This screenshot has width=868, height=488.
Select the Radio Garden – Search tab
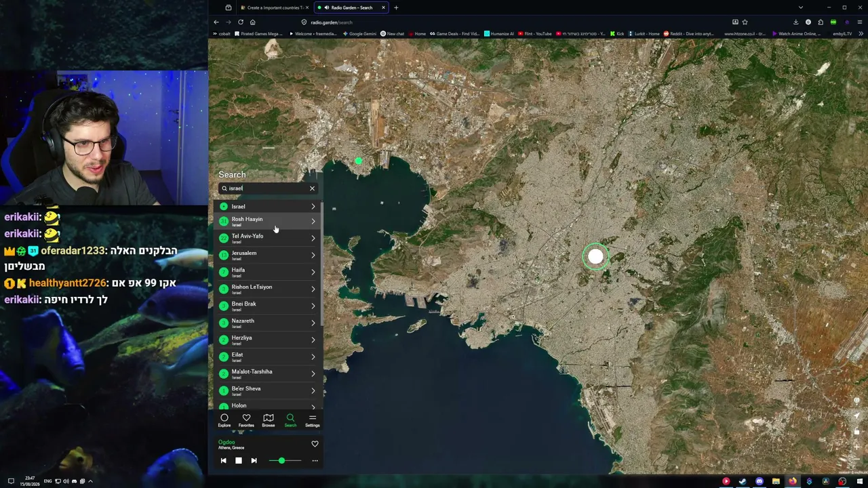click(351, 7)
